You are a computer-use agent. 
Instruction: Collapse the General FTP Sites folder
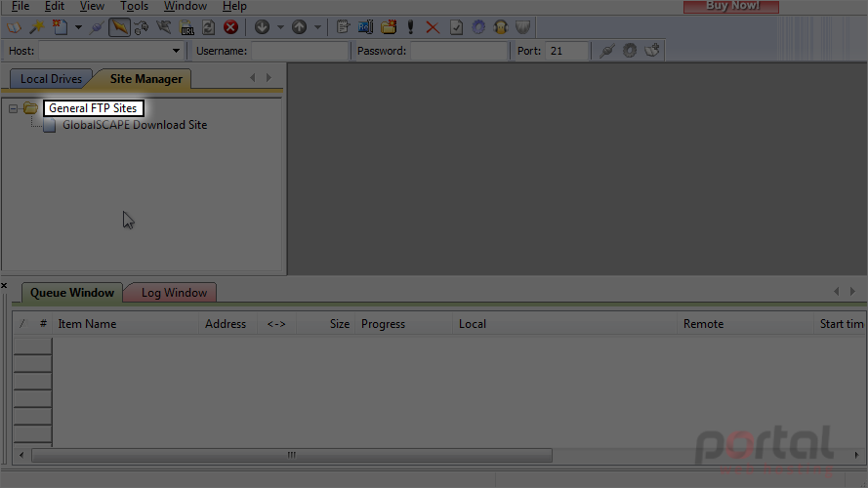13,108
